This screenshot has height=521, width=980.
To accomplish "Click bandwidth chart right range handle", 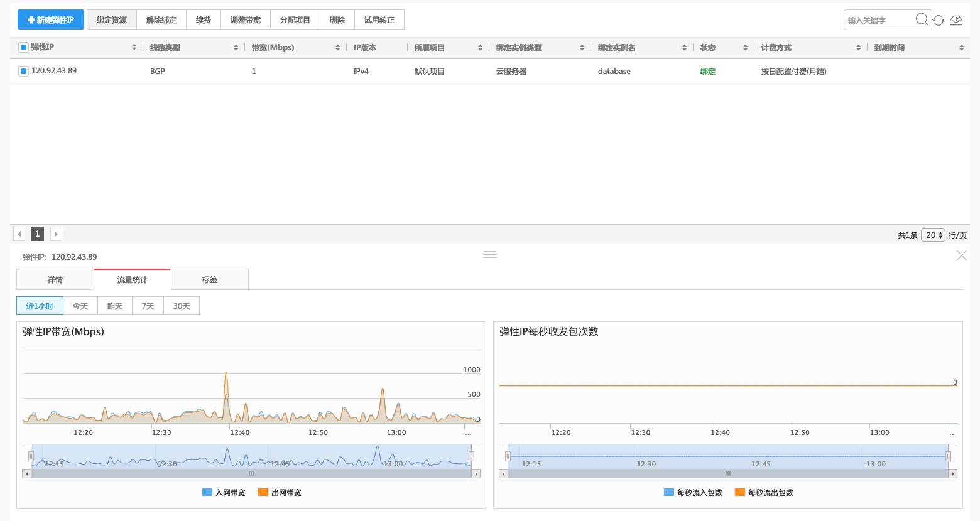I will [471, 456].
